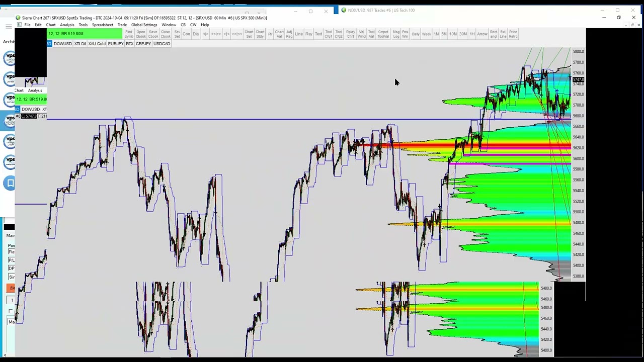
Task: Open the Trade menu
Action: click(x=122, y=25)
